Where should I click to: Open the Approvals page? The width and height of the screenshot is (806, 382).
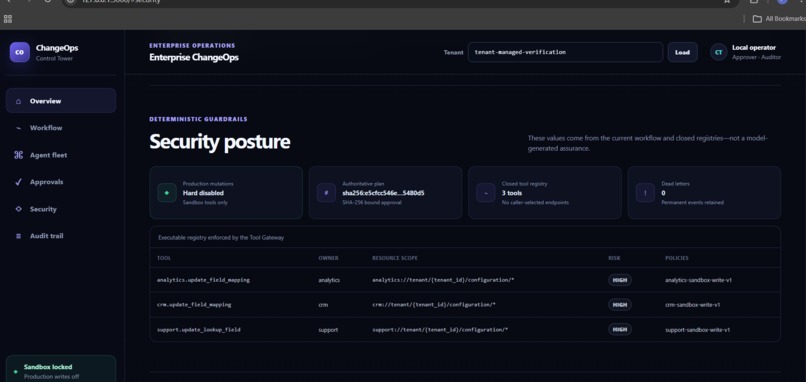61,182
